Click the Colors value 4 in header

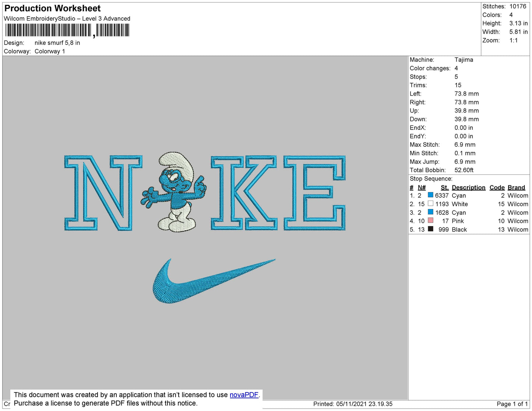[511, 15]
